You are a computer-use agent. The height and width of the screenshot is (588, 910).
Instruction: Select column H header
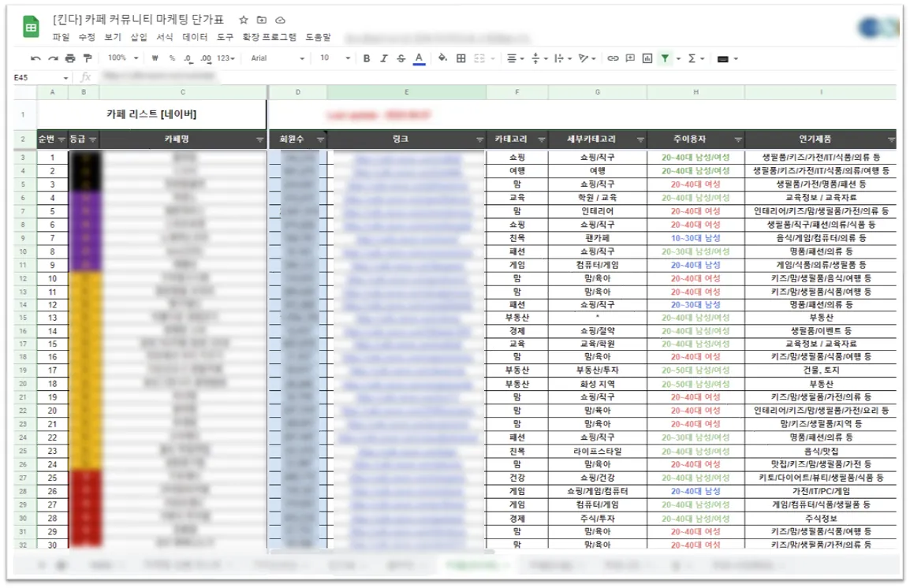696,92
